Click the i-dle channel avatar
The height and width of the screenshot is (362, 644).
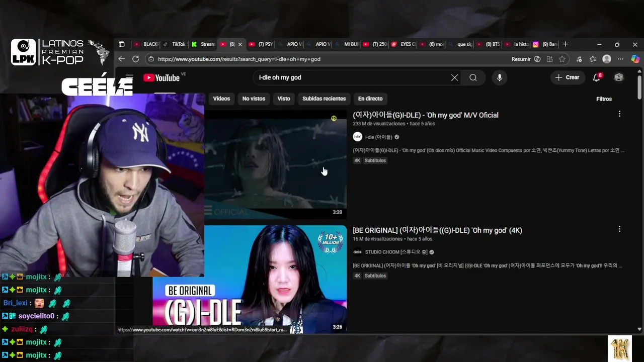[x=357, y=137]
